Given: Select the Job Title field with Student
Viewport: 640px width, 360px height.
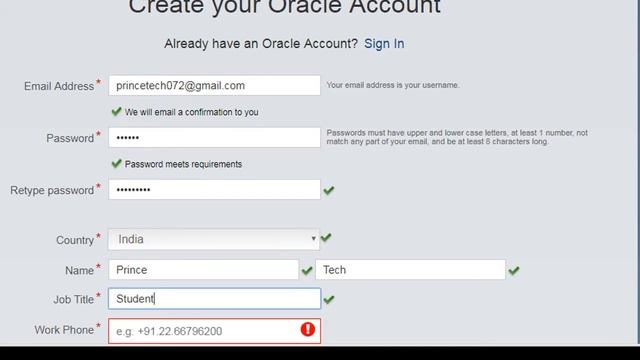Looking at the screenshot, I should coord(214,299).
